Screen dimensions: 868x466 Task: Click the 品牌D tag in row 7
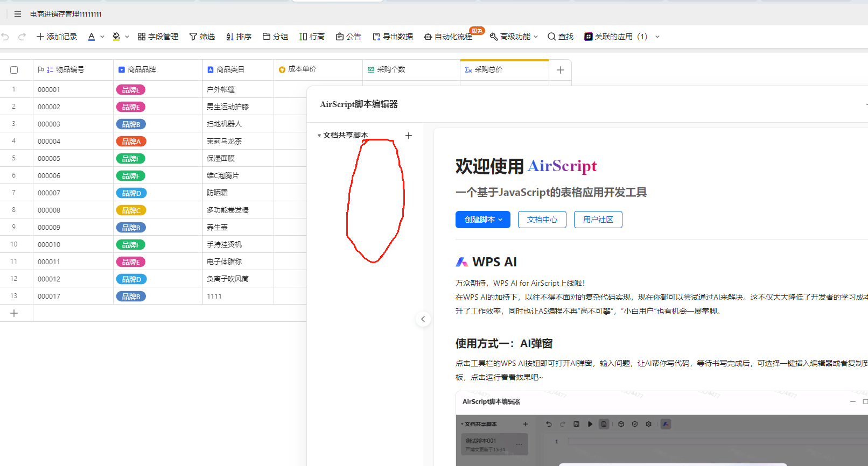click(x=131, y=193)
